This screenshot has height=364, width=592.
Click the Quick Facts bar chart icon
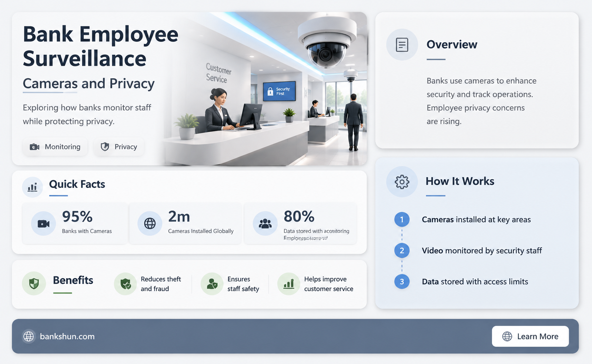tap(33, 187)
